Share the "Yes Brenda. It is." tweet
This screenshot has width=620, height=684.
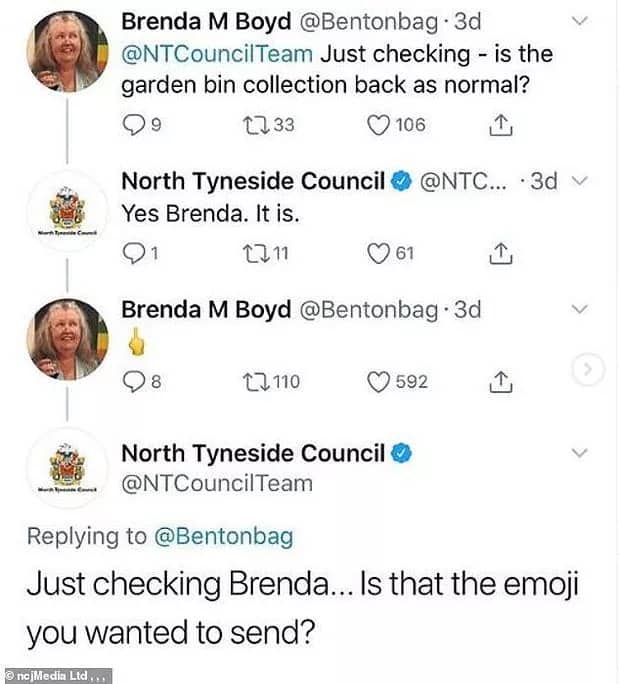502,254
